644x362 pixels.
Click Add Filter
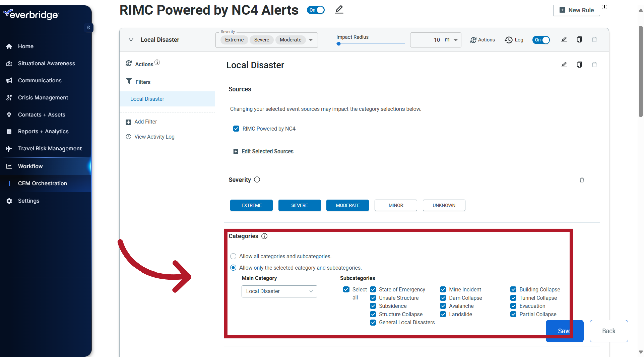pos(141,122)
